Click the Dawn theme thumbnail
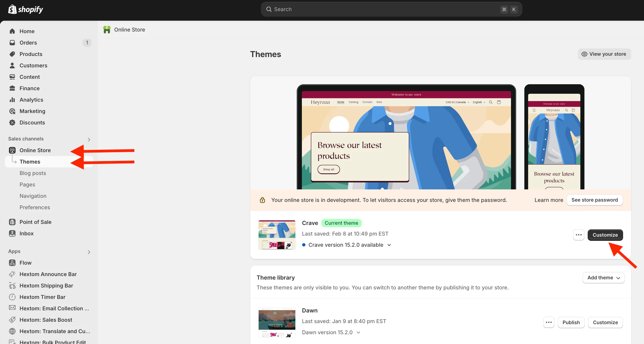644x344 pixels. (x=277, y=323)
